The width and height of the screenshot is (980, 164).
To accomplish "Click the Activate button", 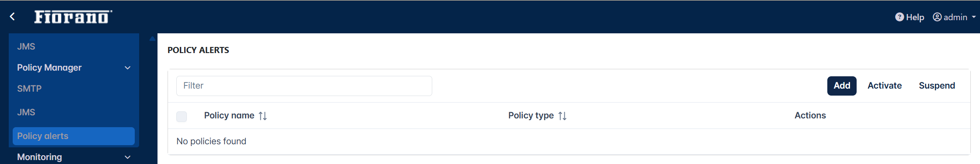I will (885, 86).
